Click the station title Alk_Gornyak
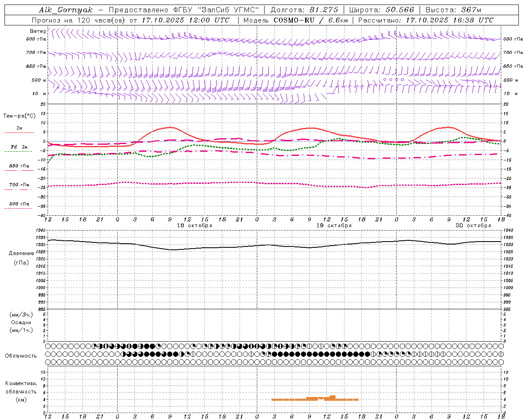525x420 pixels. click(x=66, y=10)
